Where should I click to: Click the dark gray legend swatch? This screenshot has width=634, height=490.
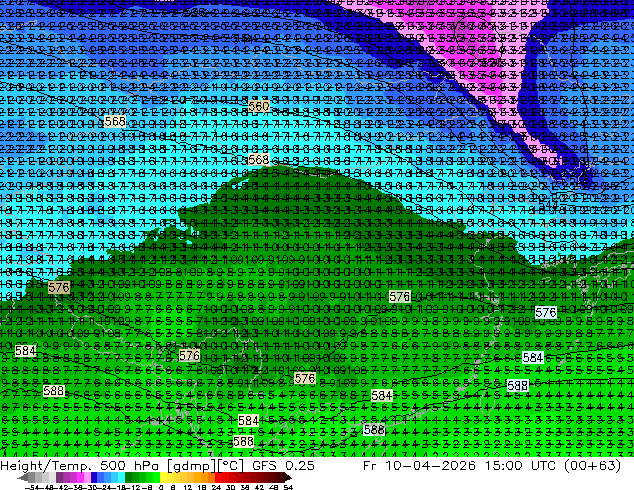[32, 477]
